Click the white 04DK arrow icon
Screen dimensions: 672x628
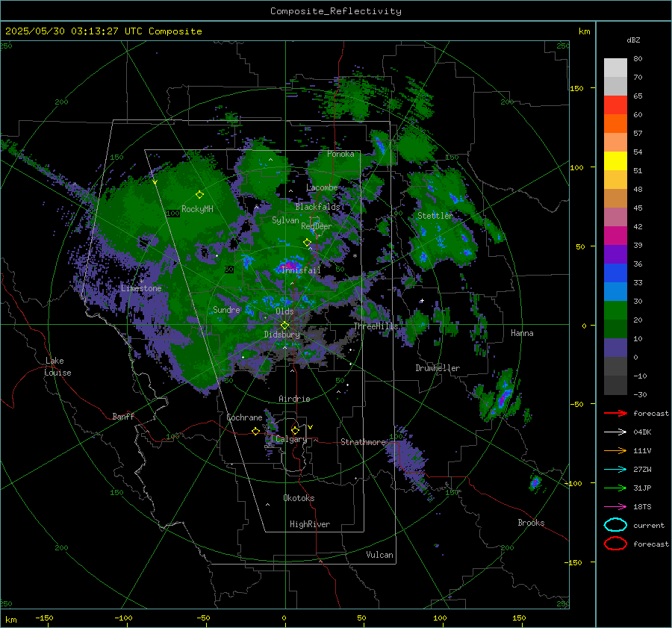coord(615,432)
